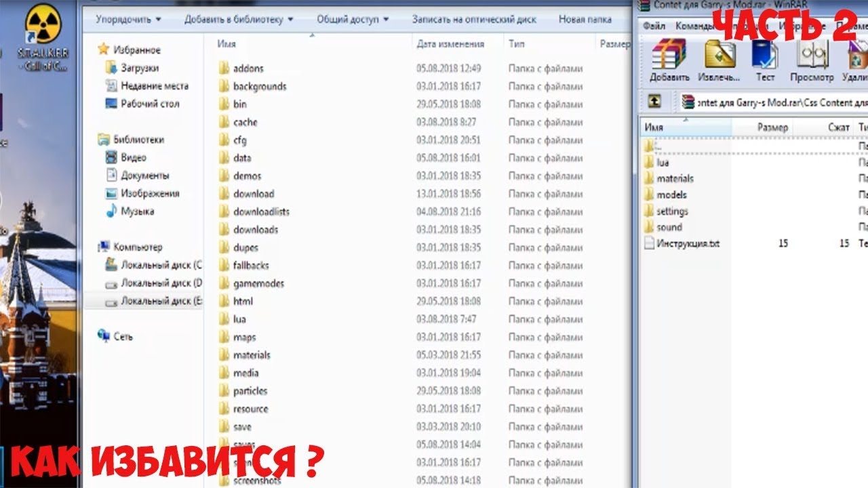Screen dimensions: 868x488
Task: Click the WinRAR Извлечь (Extract) icon
Action: point(719,54)
